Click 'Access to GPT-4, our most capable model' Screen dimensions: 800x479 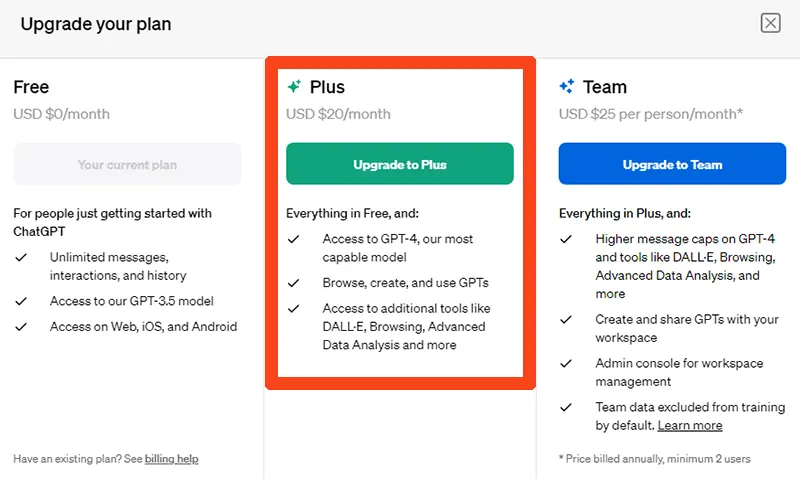click(397, 248)
